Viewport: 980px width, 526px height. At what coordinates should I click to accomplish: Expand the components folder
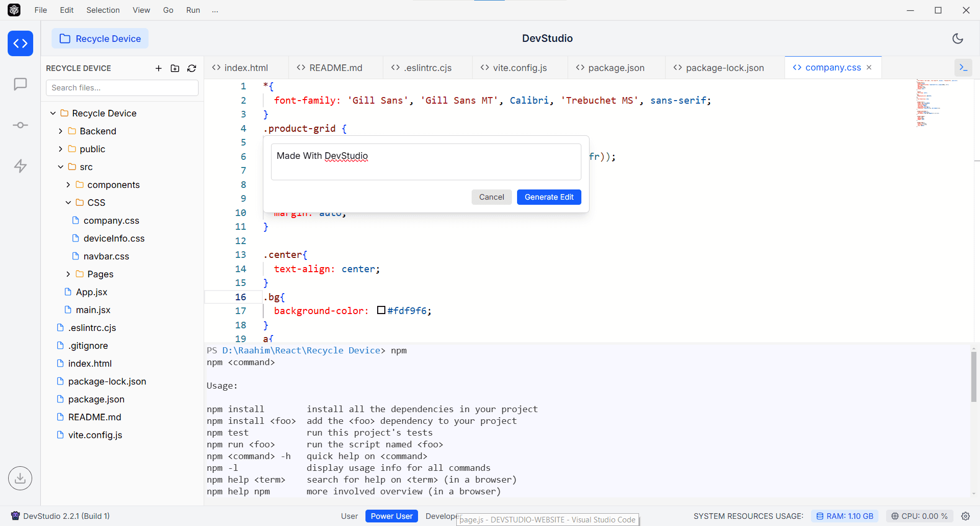pyautogui.click(x=68, y=185)
